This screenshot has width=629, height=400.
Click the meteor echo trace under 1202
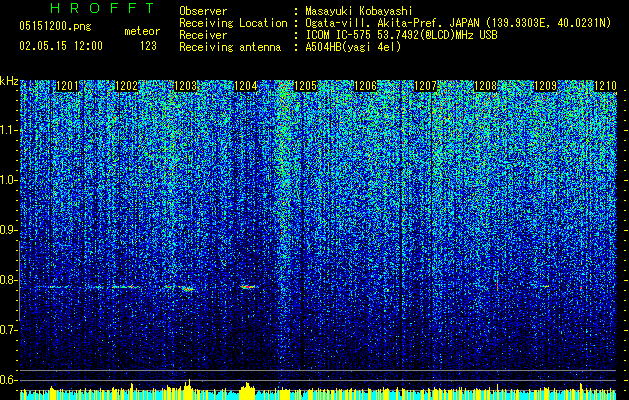pos(124,287)
